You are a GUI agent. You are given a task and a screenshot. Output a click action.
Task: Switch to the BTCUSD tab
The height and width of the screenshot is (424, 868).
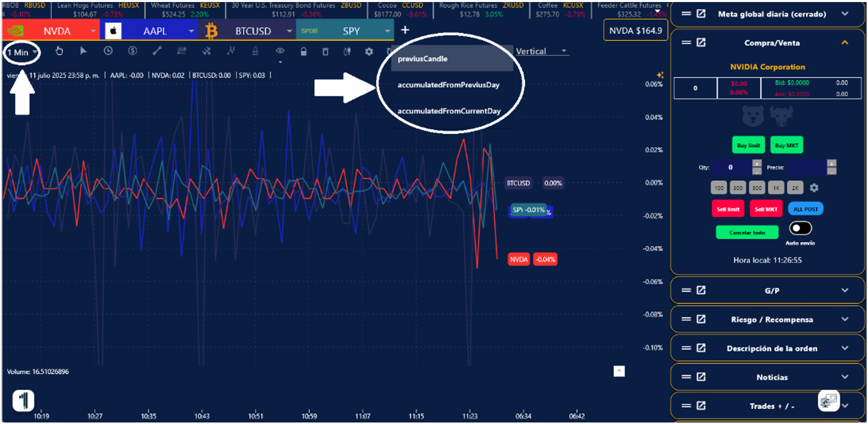(x=253, y=31)
